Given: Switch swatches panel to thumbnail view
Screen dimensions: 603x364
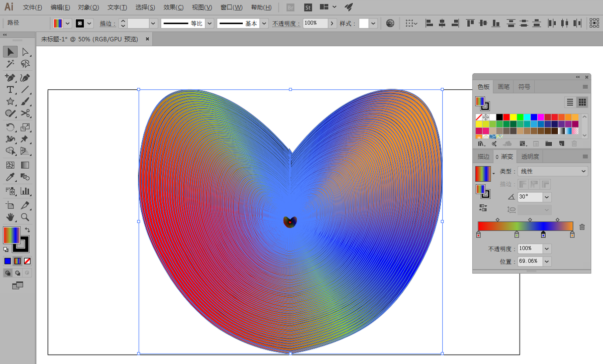Looking at the screenshot, I should (582, 102).
